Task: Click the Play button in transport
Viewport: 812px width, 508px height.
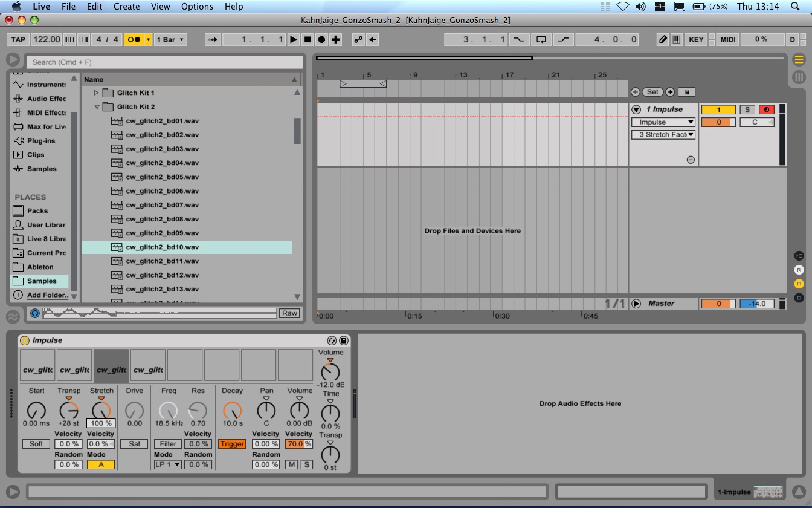Action: click(x=293, y=39)
